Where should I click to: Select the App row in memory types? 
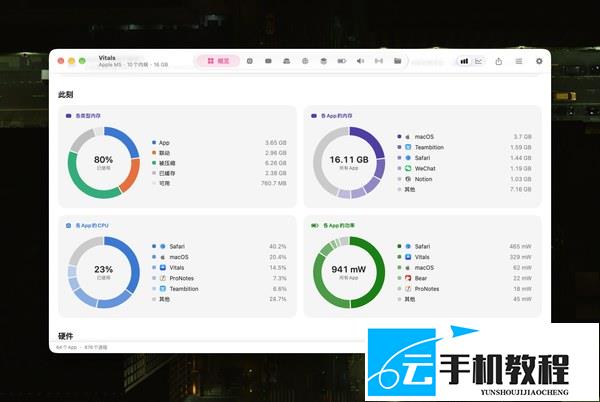tap(219, 143)
